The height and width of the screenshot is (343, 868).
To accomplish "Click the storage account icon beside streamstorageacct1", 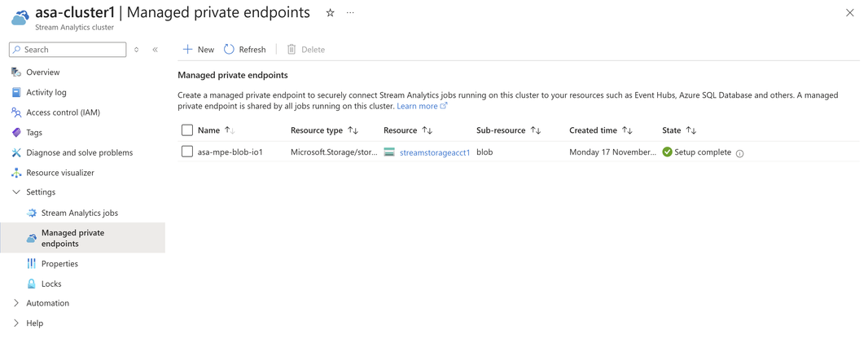I will (389, 152).
